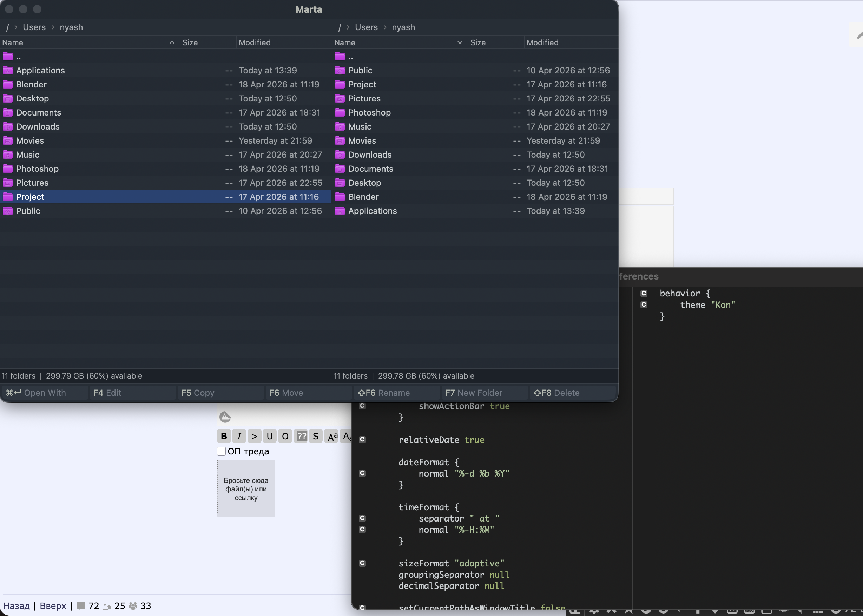The image size is (863, 616).
Task: Click the "dateFormat {" line in preferences
Action: 429,463
